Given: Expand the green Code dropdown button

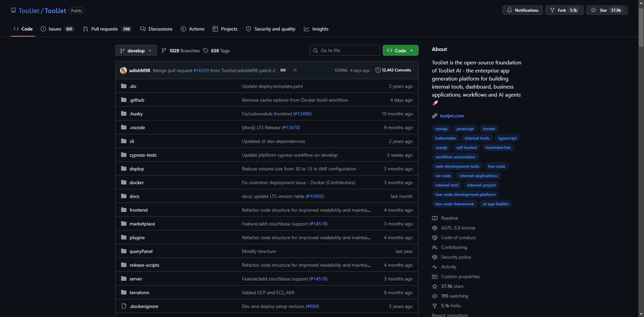Looking at the screenshot, I should coord(400,50).
